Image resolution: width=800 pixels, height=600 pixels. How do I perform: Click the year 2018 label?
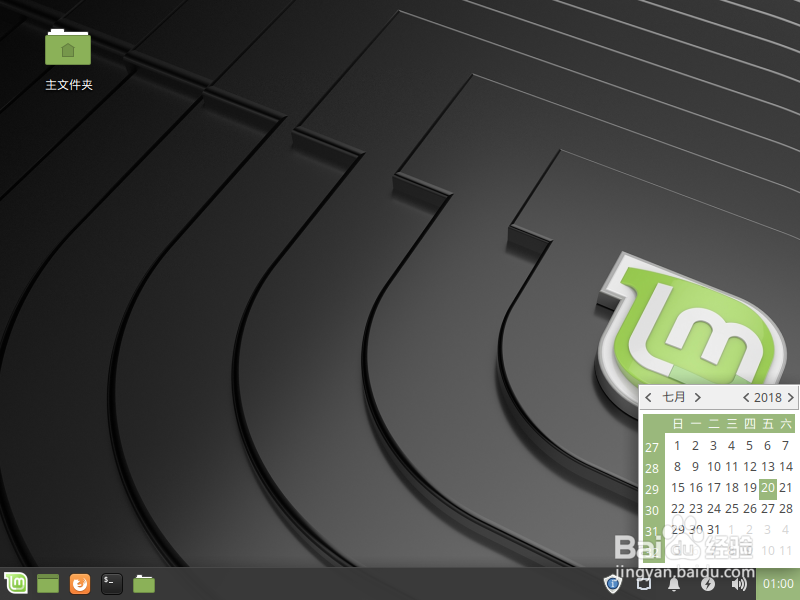coord(768,397)
